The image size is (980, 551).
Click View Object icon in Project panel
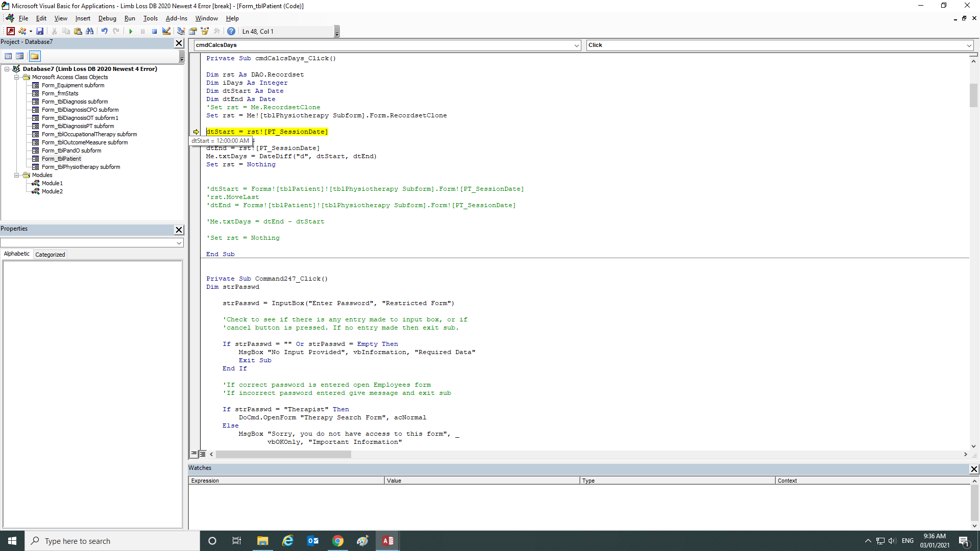20,56
